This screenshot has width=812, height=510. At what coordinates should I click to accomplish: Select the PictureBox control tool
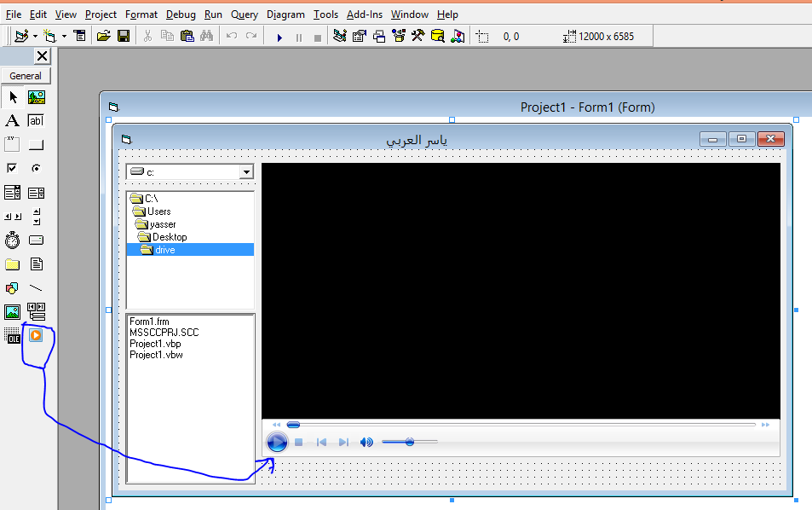[37, 97]
